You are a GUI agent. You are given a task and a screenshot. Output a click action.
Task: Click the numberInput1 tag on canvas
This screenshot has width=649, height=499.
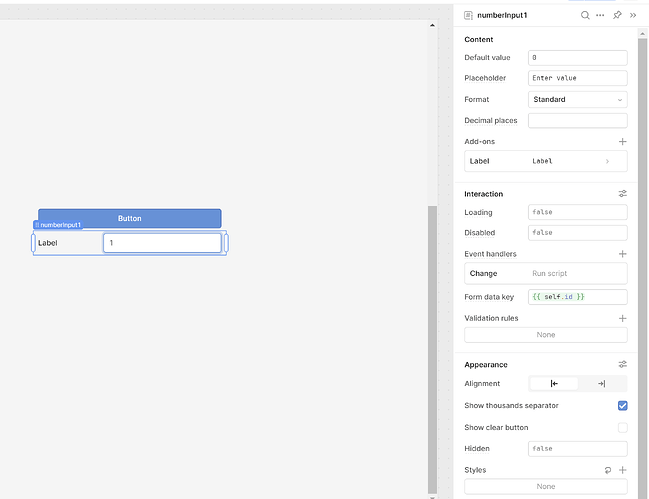[58, 225]
